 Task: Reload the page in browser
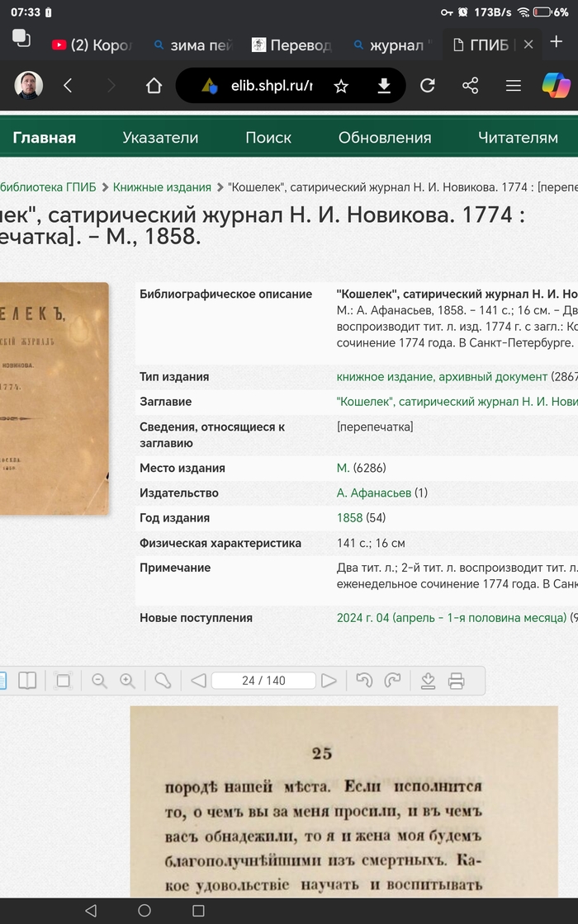[428, 86]
